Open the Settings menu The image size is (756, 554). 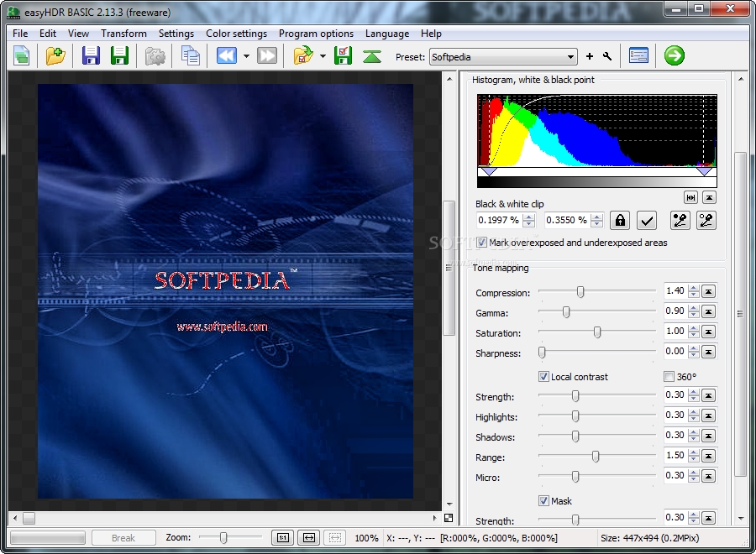click(x=176, y=34)
